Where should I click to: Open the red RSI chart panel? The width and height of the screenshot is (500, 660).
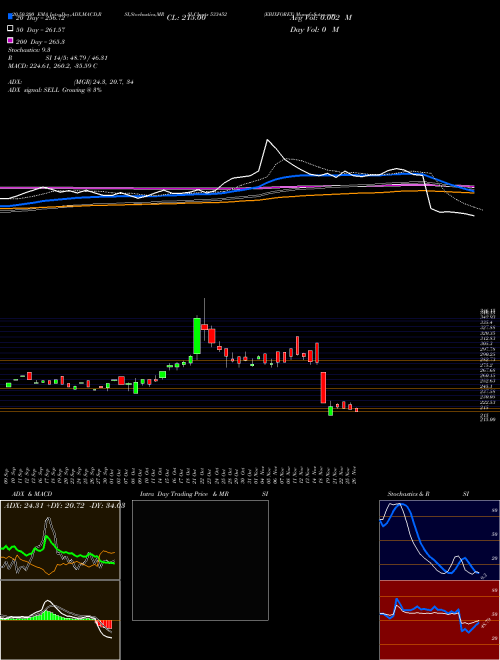click(x=439, y=620)
